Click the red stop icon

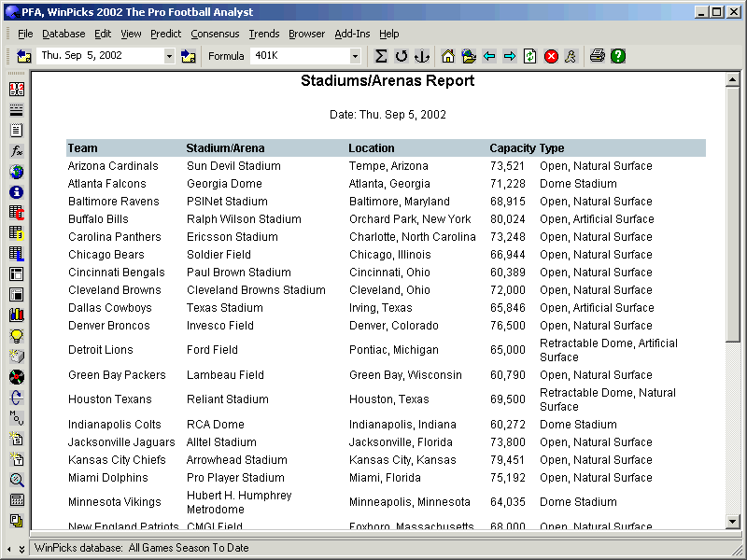pos(551,56)
